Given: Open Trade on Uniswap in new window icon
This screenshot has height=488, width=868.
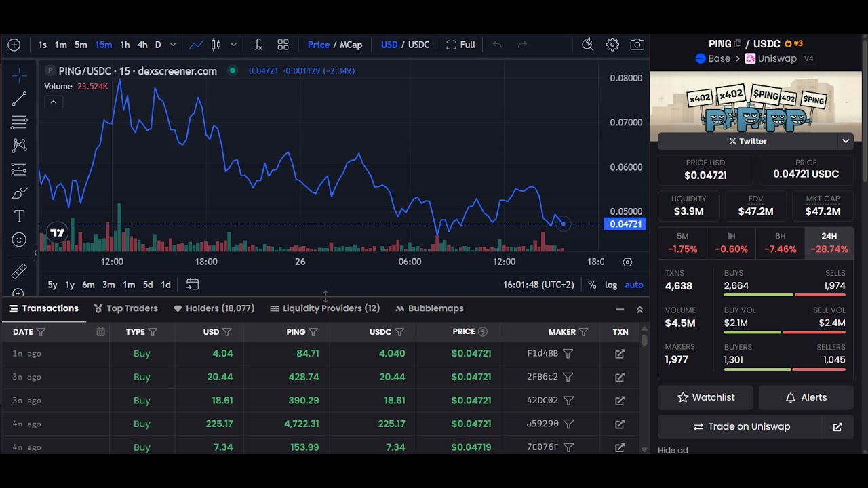Looking at the screenshot, I should point(837,427).
